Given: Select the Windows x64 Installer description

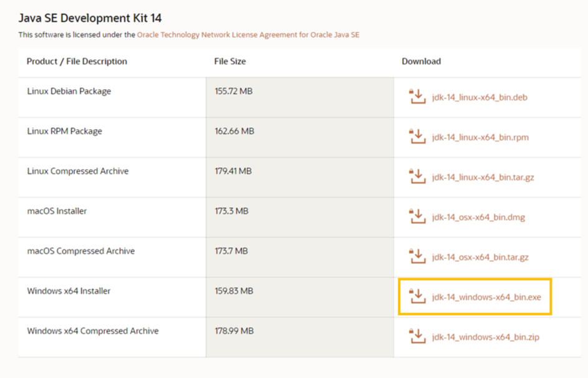Looking at the screenshot, I should coord(69,291).
